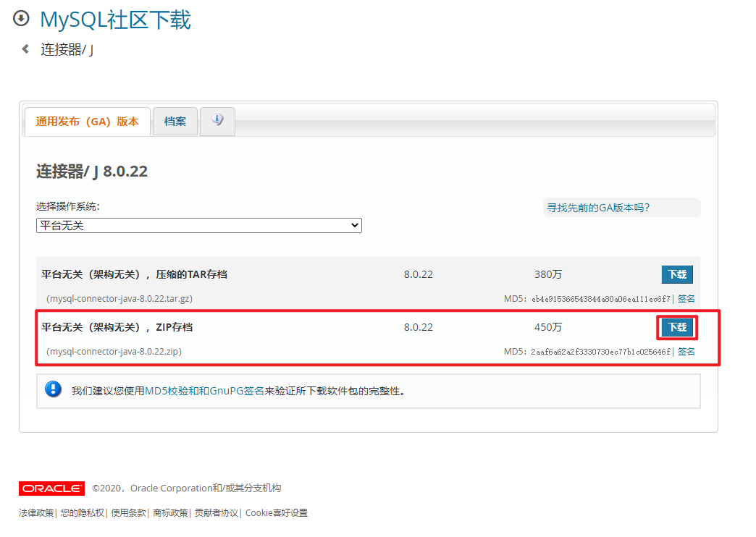The width and height of the screenshot is (756, 537).
Task: Click the 连接器/J breadcrumb text
Action: point(67,49)
